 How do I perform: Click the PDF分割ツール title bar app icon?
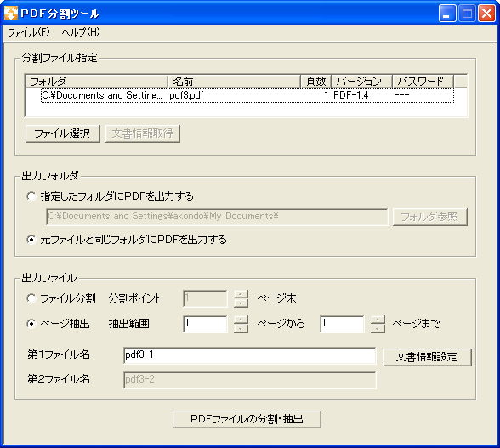(10, 14)
